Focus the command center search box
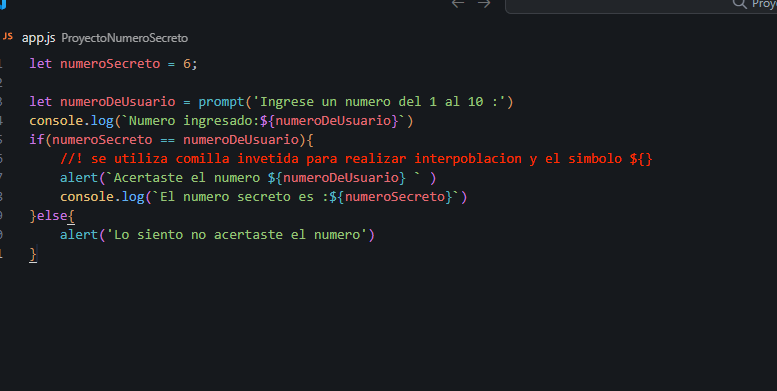 641,6
